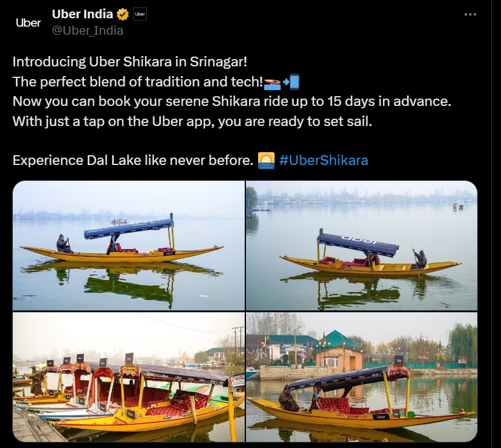Click the phone-with-arrow emoji
501x448 pixels.
point(292,82)
